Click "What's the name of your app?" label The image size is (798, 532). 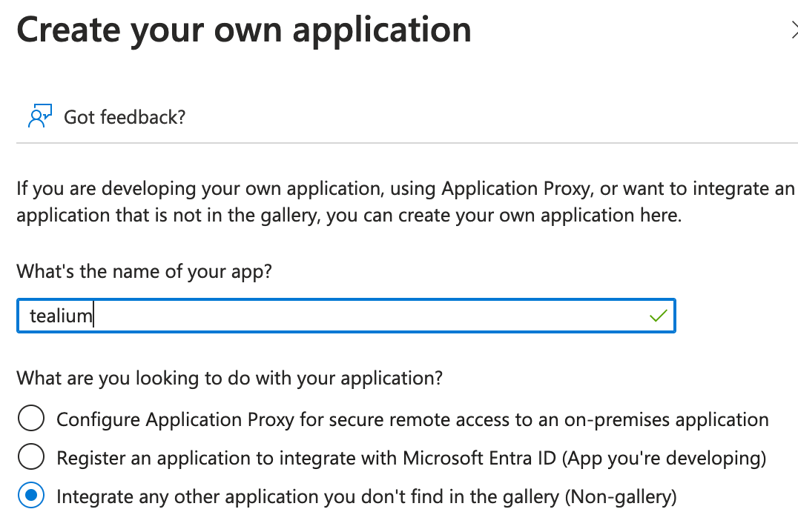(145, 271)
